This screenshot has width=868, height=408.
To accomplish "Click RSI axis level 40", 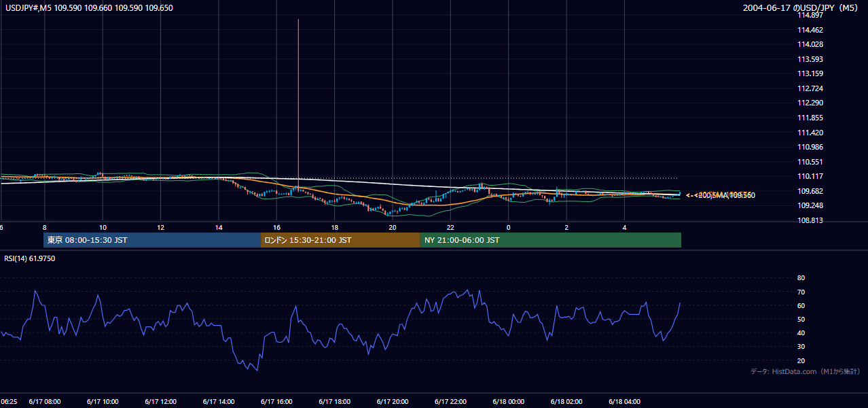I will (801, 333).
